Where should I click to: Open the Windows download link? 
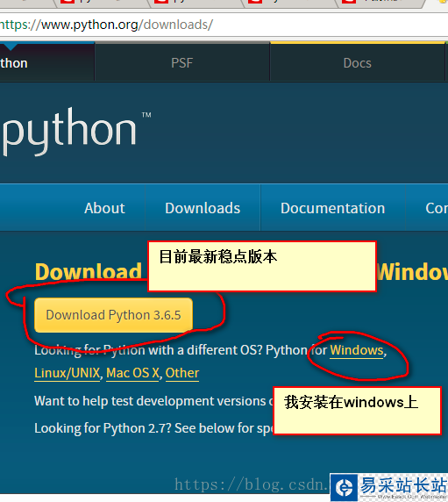click(357, 350)
